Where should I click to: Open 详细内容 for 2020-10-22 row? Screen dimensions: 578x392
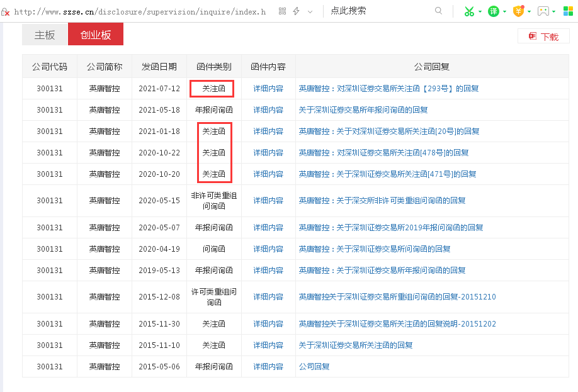268,152
